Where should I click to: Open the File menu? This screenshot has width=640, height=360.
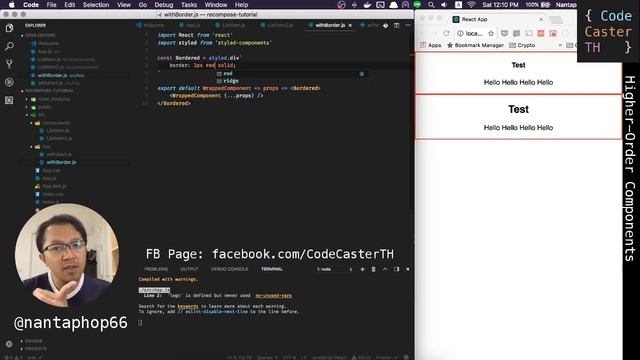point(51,5)
